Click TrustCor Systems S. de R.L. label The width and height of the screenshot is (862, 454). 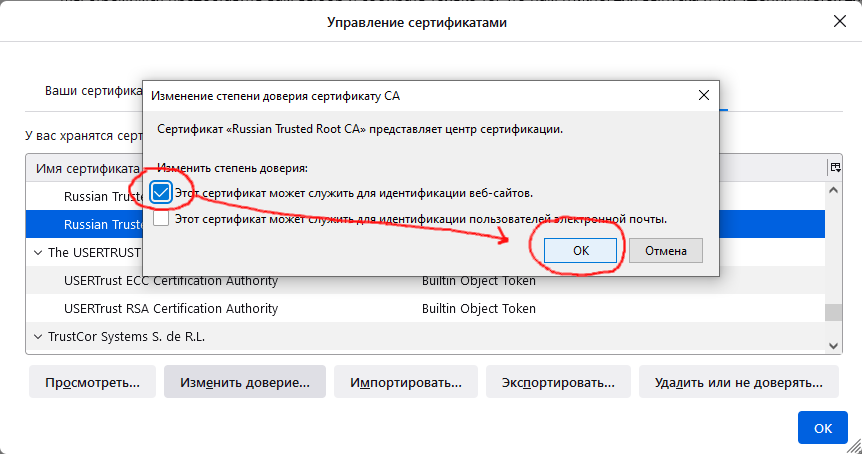point(126,336)
